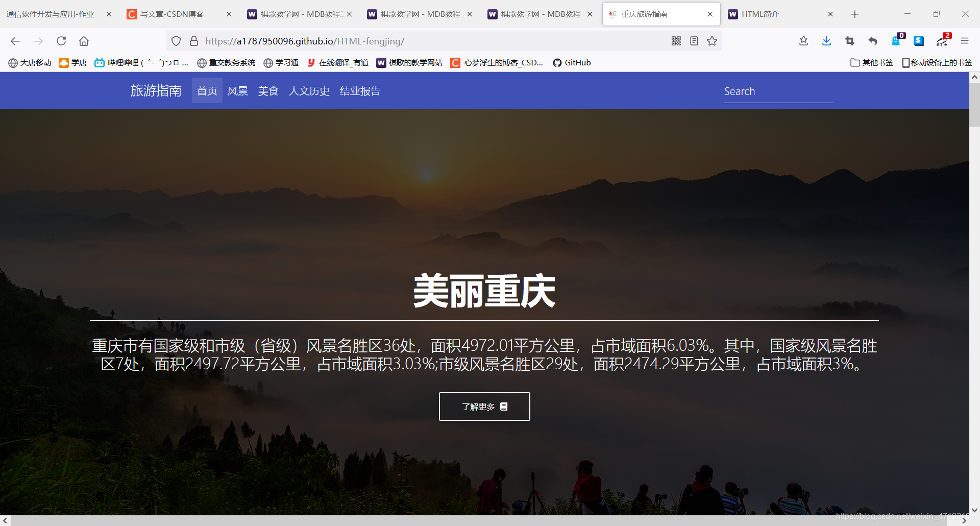The image size is (980, 526).
Task: Open the Firefox application menu
Action: pos(965,41)
